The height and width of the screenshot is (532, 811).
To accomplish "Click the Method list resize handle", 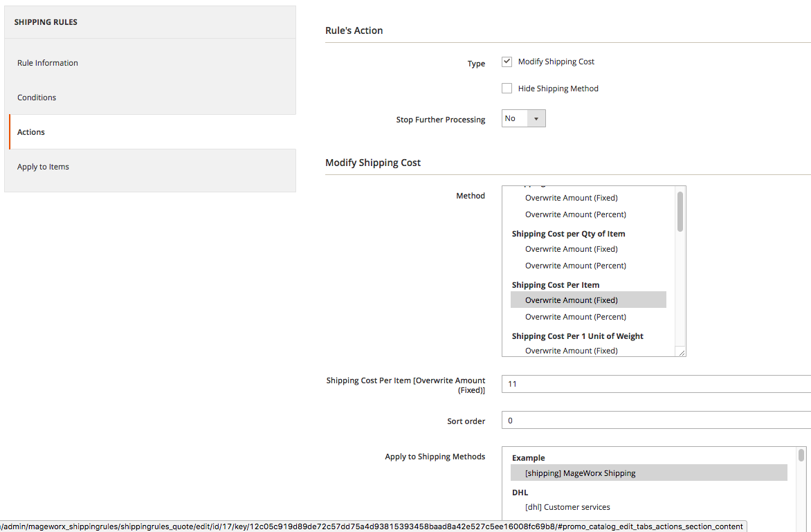I will pyautogui.click(x=682, y=353).
